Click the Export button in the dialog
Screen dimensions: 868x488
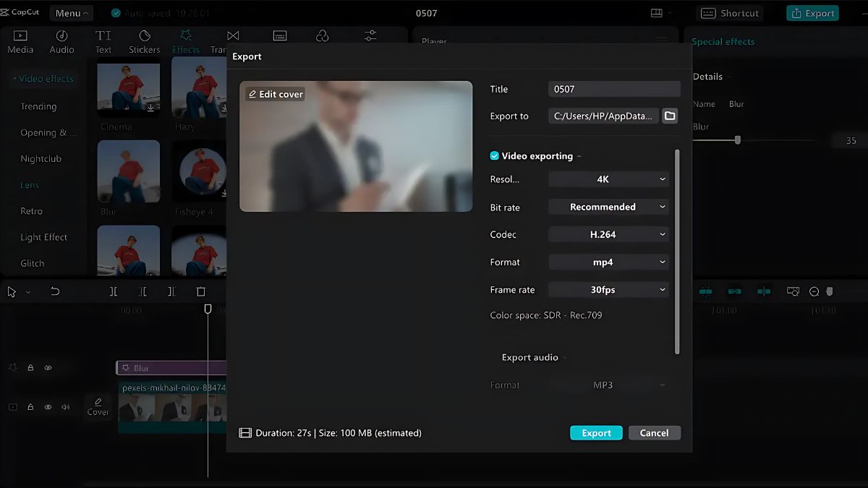[x=596, y=432]
